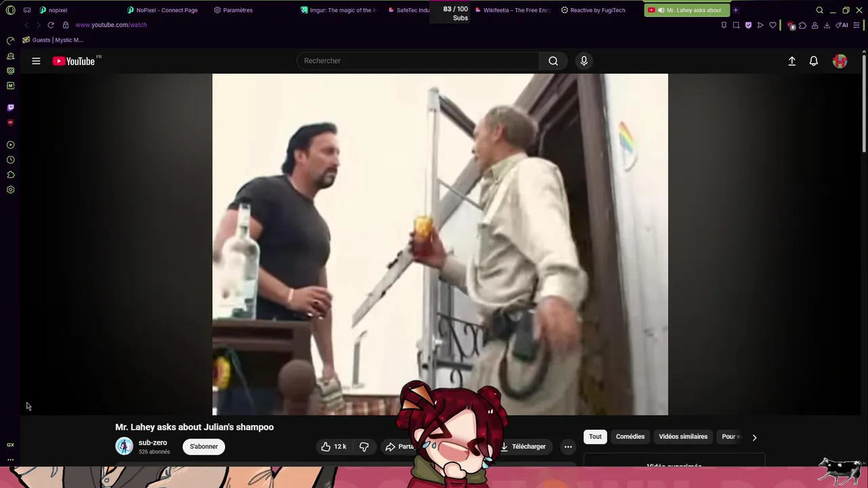
Task: Open the sub-zero channel name link
Action: click(153, 443)
